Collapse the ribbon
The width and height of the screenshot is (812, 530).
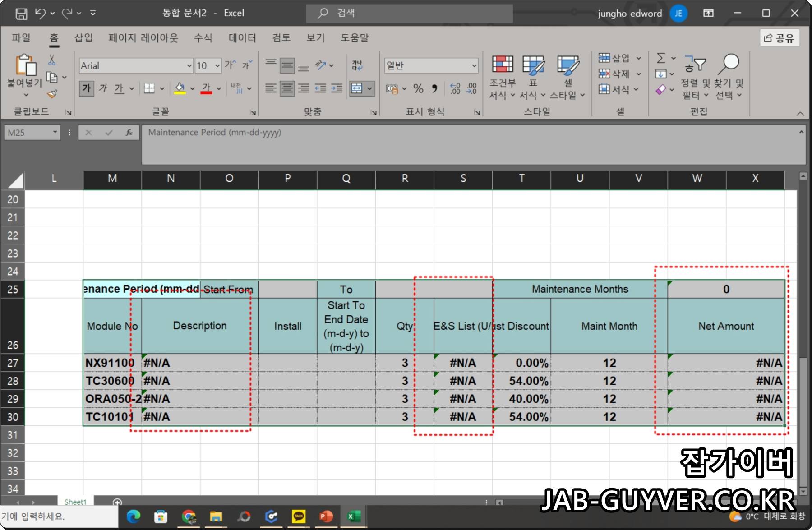800,113
